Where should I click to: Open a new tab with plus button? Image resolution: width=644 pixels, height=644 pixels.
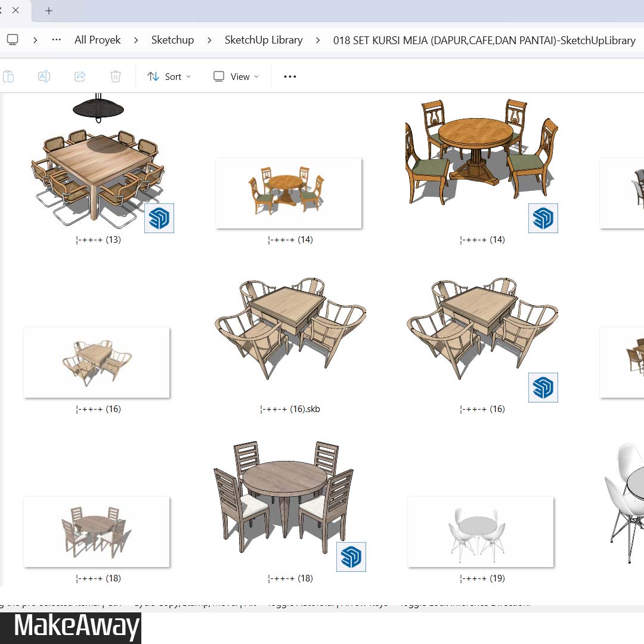(49, 11)
